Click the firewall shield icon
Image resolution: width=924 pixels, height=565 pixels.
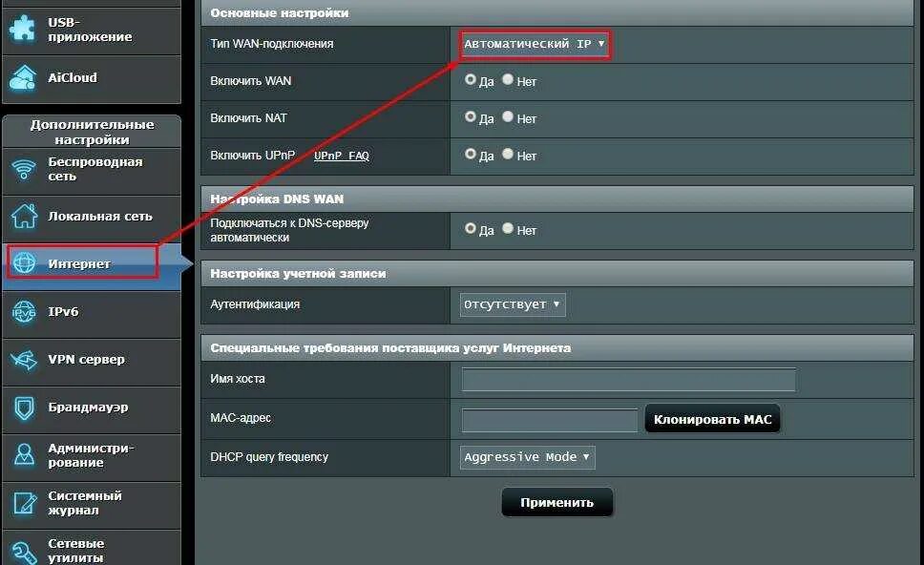coord(24,408)
